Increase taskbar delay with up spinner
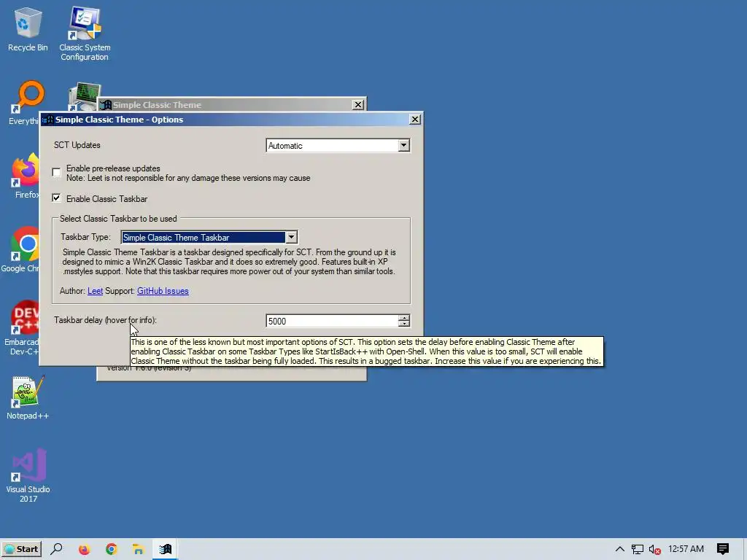This screenshot has width=747, height=560. [404, 318]
